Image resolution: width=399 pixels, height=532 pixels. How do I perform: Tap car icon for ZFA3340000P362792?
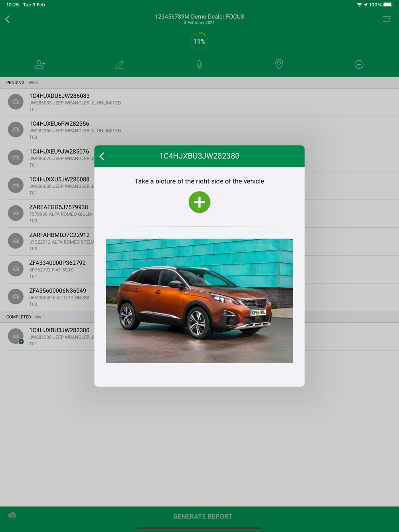pyautogui.click(x=16, y=269)
